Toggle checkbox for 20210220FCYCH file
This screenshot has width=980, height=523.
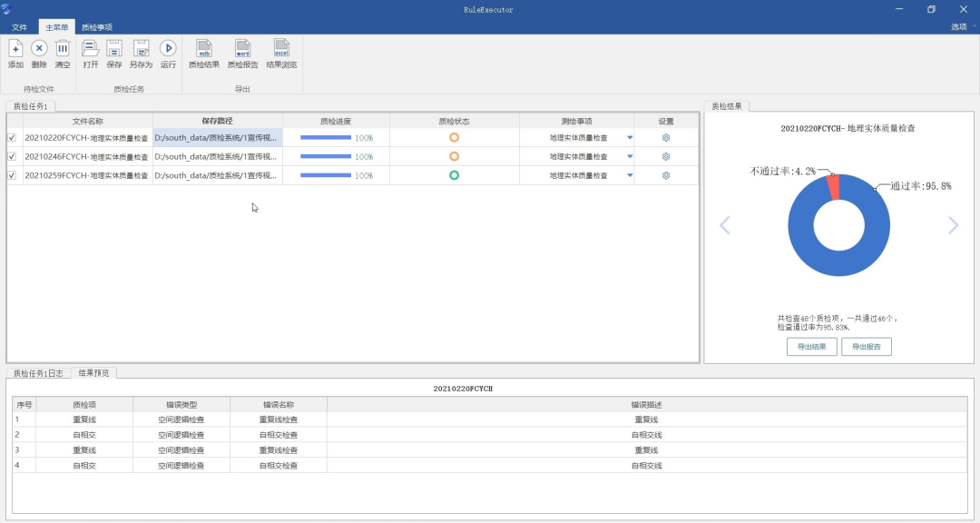pos(12,138)
